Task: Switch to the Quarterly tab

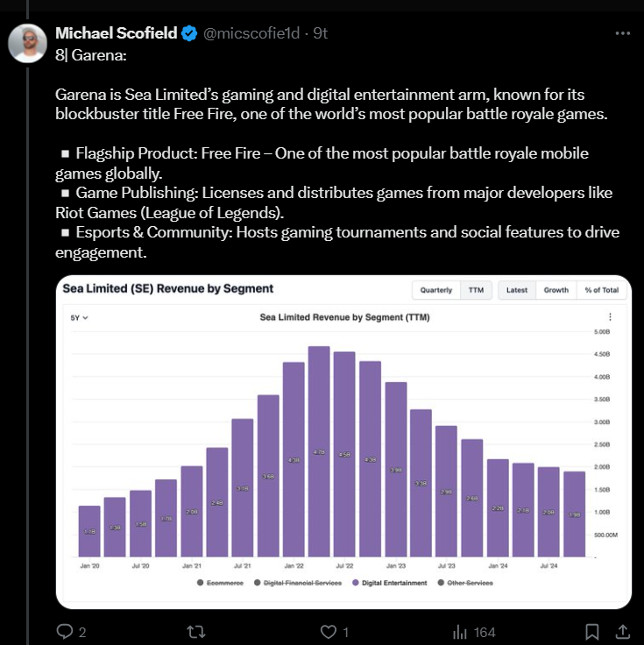Action: (435, 290)
